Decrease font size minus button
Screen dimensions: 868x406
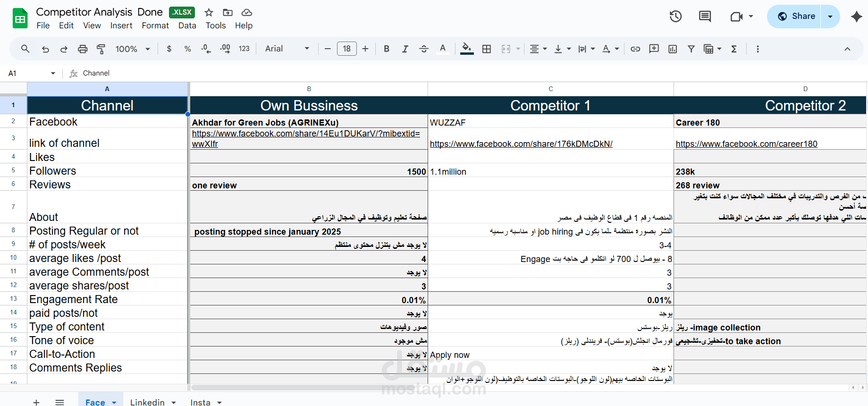pyautogui.click(x=328, y=49)
